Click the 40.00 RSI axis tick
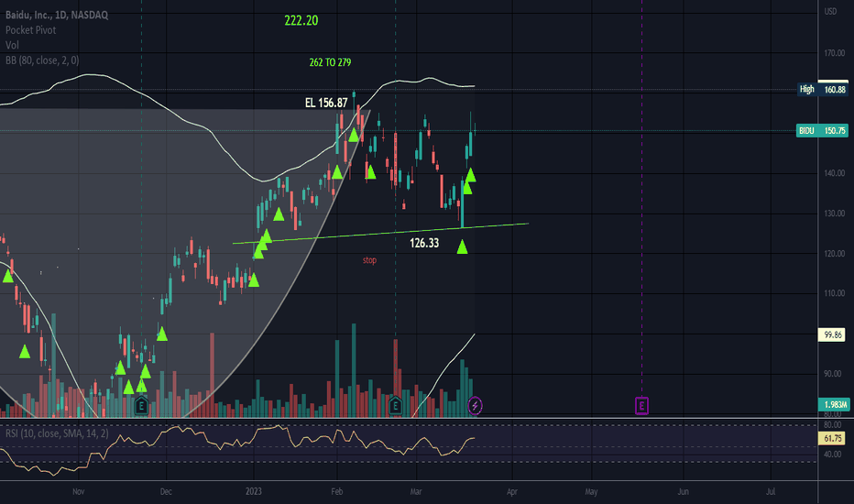This screenshot has height=504, width=854. pyautogui.click(x=833, y=455)
